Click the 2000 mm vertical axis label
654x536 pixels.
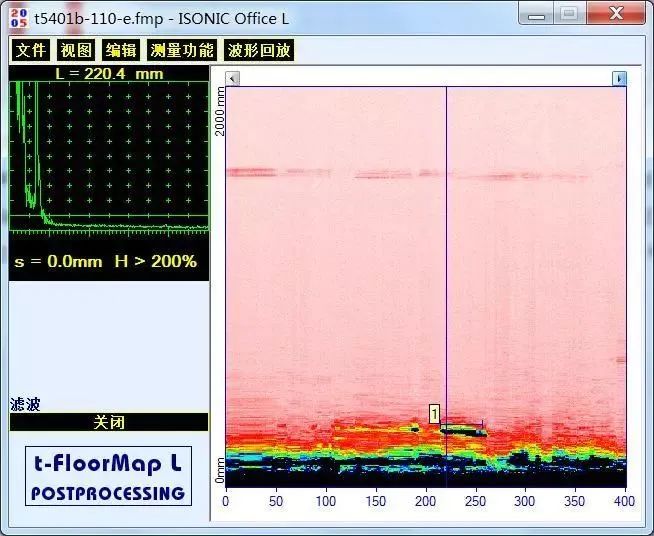click(219, 111)
